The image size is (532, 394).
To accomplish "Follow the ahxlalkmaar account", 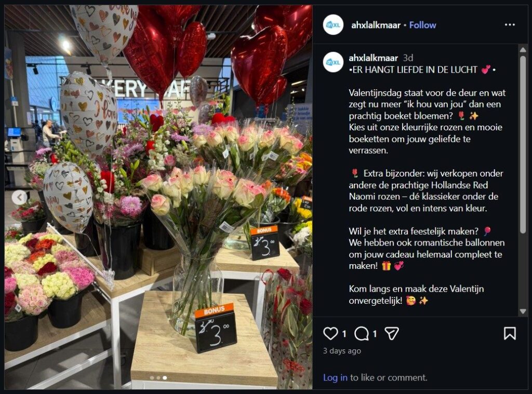I will coord(422,25).
